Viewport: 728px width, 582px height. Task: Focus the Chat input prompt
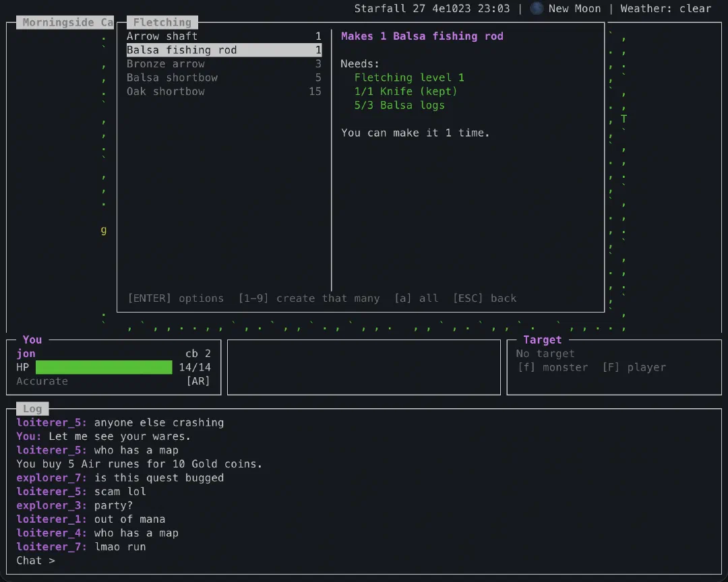point(36,560)
